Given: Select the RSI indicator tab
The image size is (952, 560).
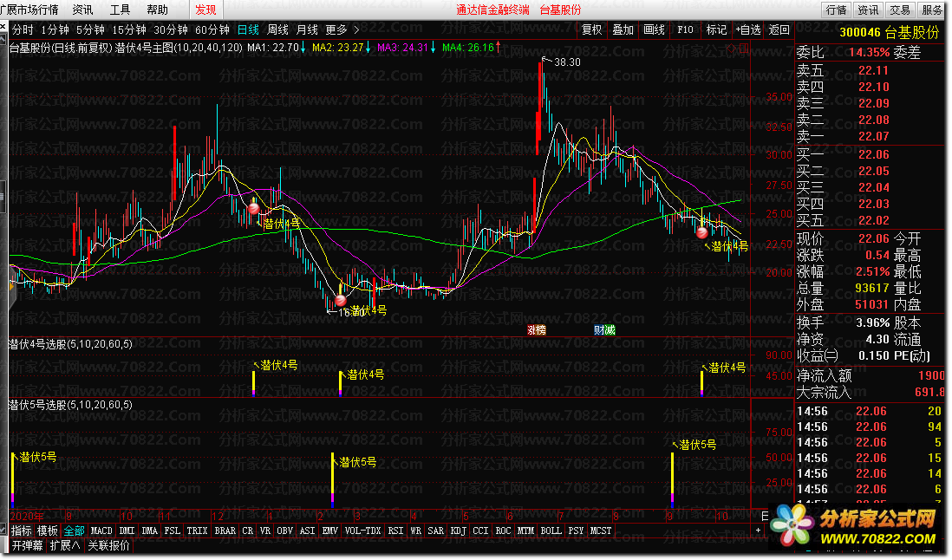Looking at the screenshot, I should pyautogui.click(x=396, y=531).
